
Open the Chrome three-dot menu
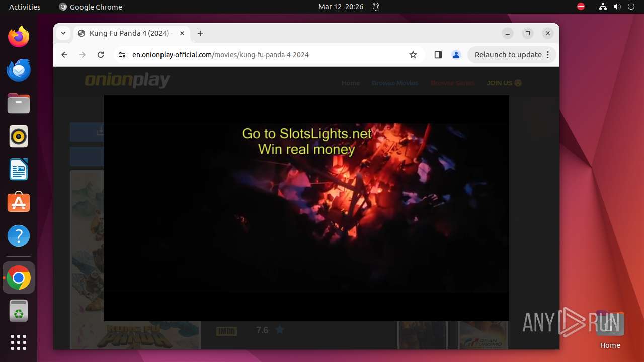[548, 55]
